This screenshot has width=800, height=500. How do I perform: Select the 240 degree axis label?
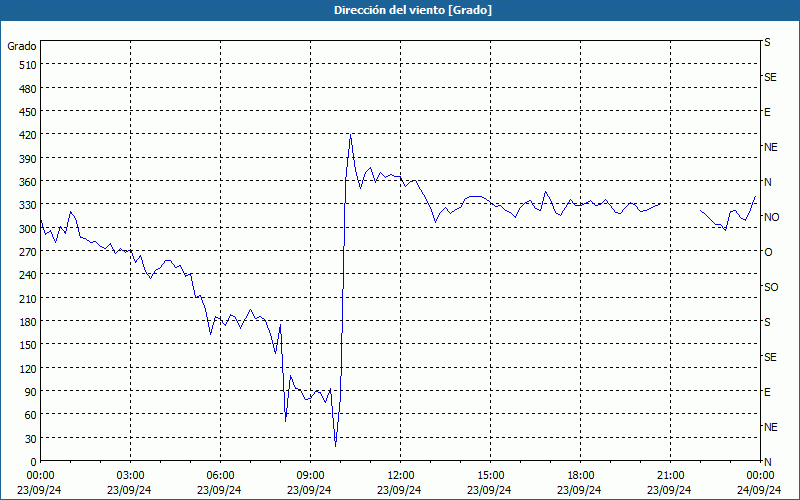coord(28,275)
